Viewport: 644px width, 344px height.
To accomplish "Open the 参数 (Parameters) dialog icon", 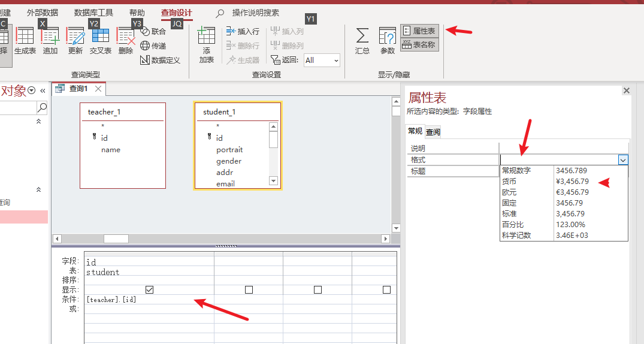I will (388, 40).
